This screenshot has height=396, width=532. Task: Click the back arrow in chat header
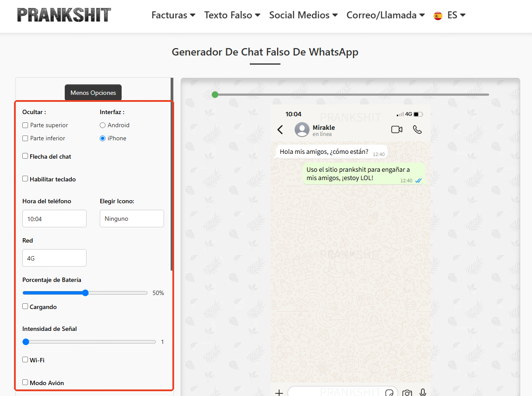(x=280, y=130)
